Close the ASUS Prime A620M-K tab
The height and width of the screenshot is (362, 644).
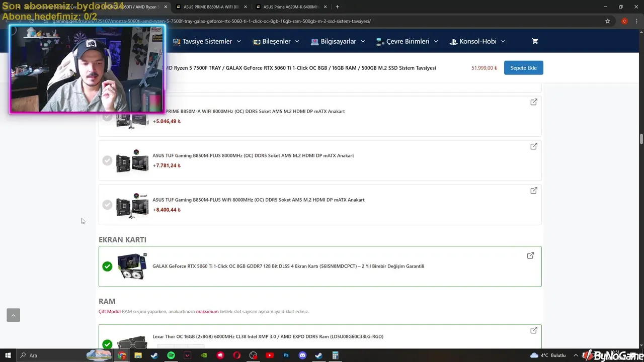pos(326,7)
